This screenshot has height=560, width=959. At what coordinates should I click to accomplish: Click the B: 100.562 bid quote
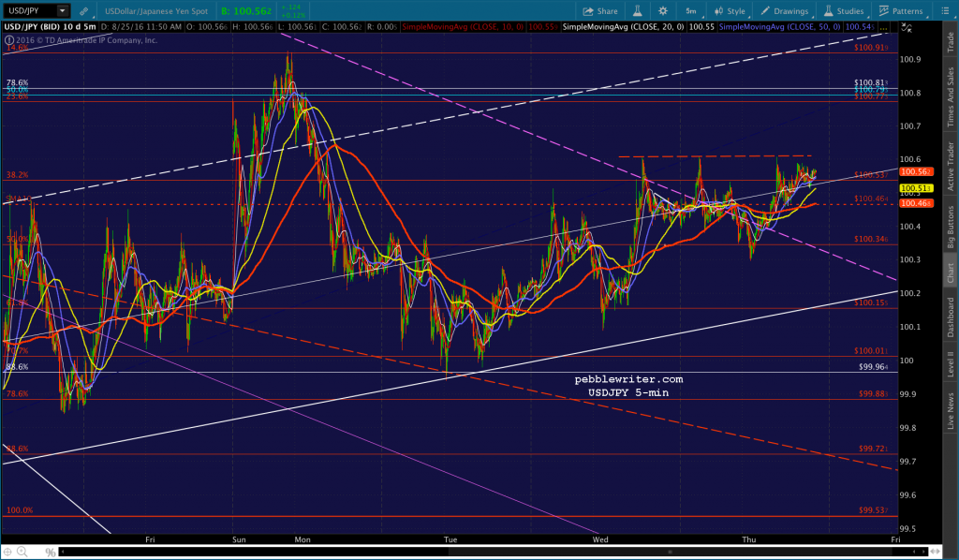(x=246, y=11)
